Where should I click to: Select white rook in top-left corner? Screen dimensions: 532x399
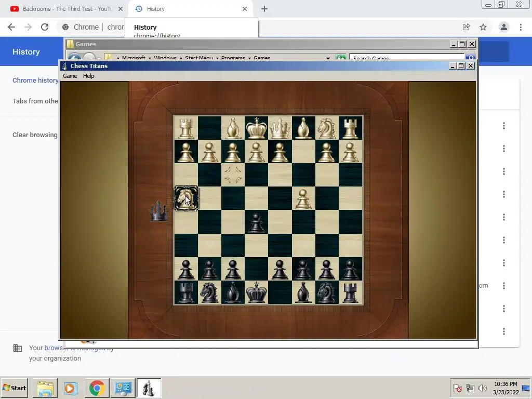tap(186, 128)
